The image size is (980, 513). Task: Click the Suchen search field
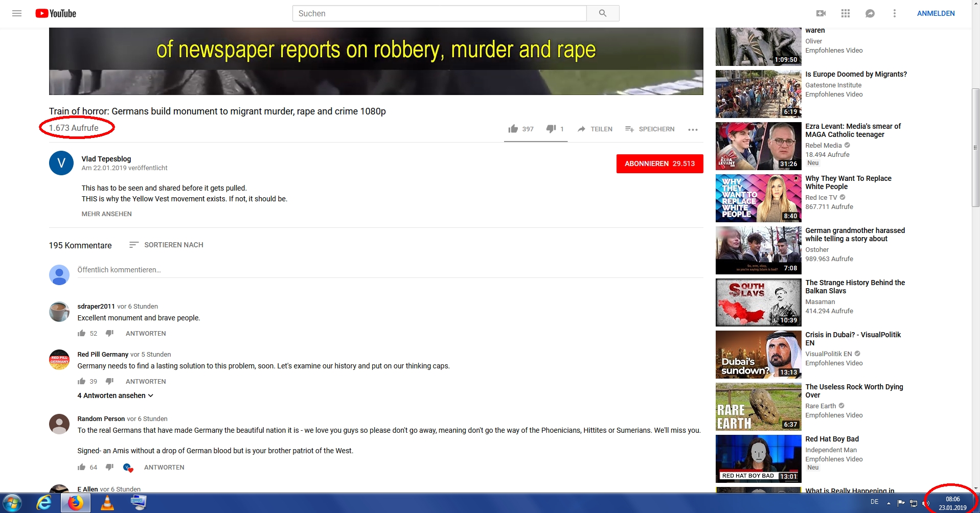point(440,13)
